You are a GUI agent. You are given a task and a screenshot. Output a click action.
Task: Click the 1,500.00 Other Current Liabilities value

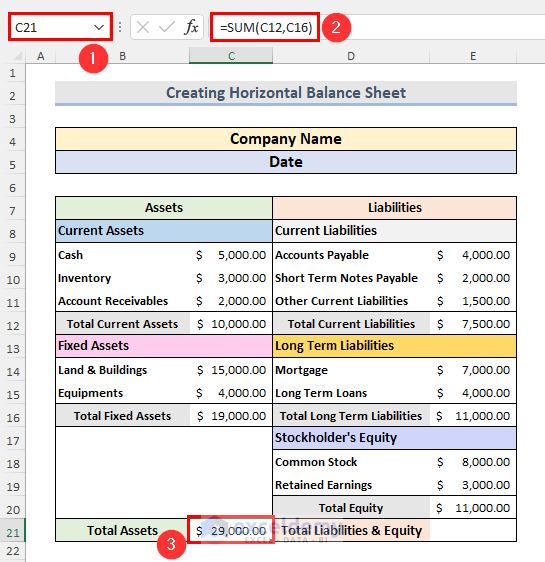tap(473, 301)
